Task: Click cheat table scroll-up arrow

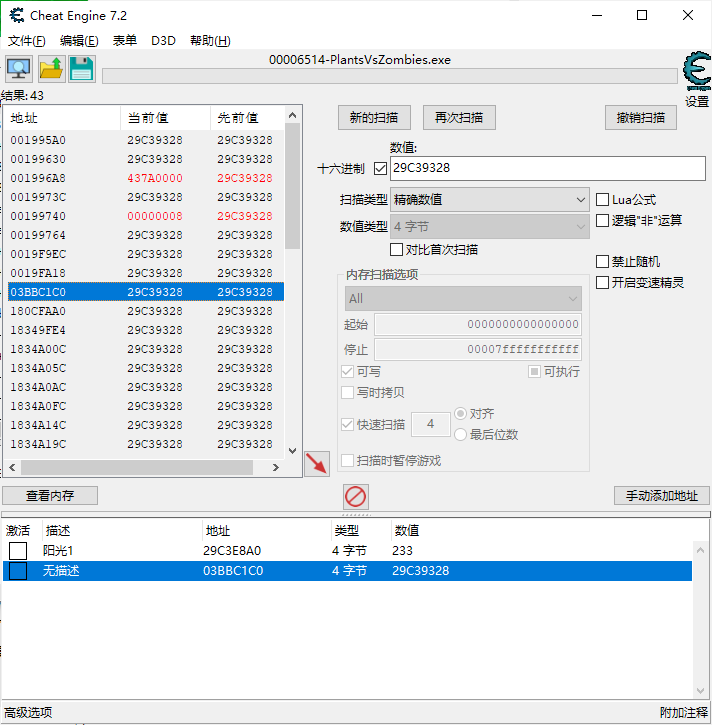Action: (700, 550)
